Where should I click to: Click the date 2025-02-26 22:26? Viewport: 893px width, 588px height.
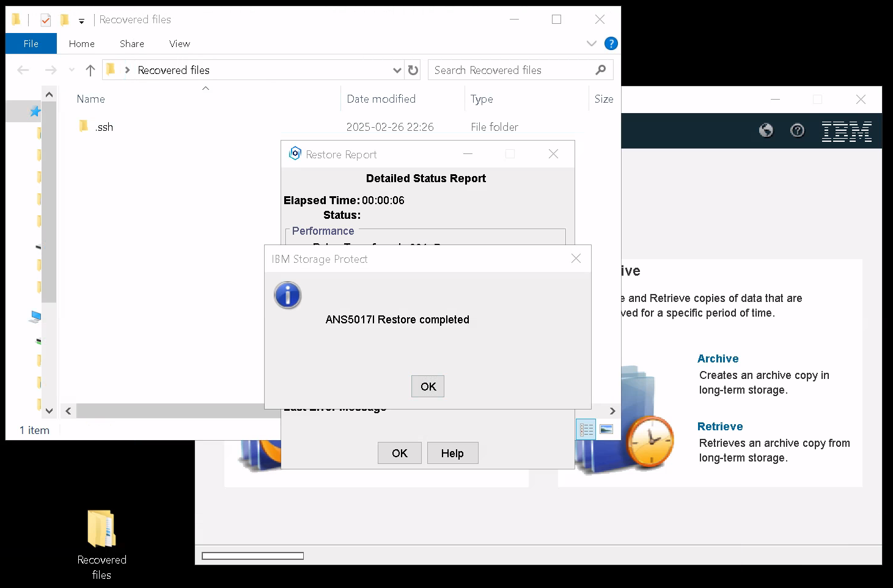390,127
